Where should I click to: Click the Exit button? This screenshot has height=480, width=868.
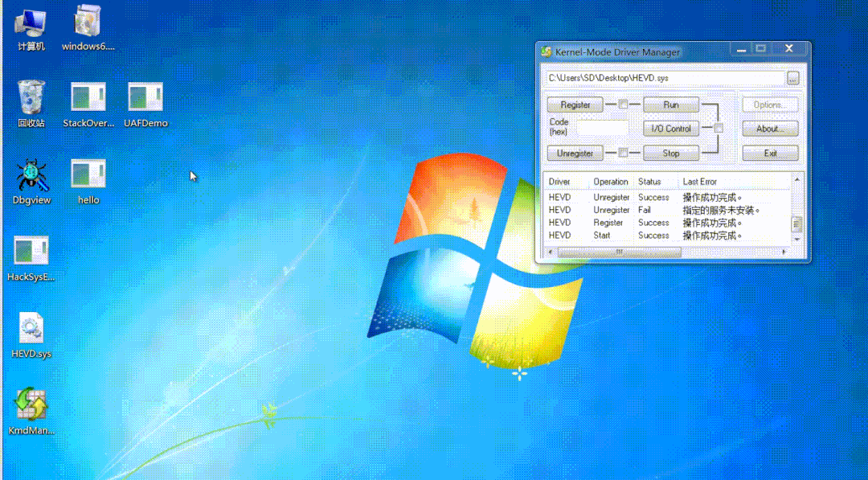(x=770, y=154)
